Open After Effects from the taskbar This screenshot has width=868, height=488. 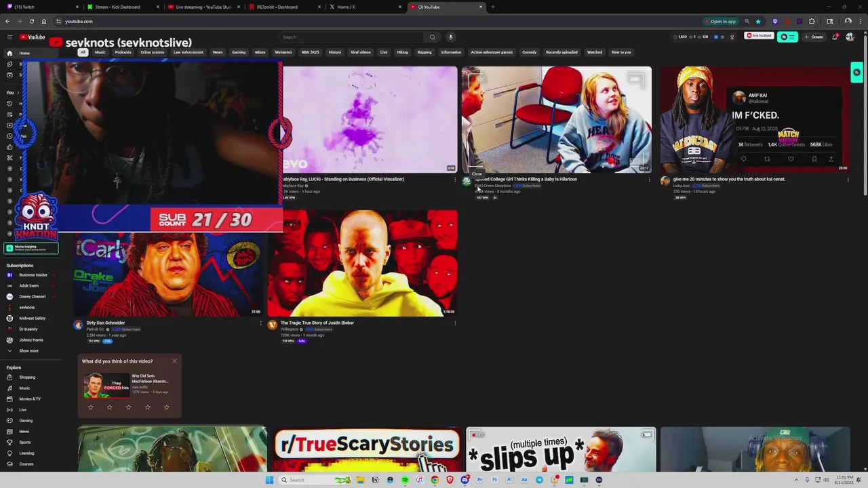pos(524,480)
